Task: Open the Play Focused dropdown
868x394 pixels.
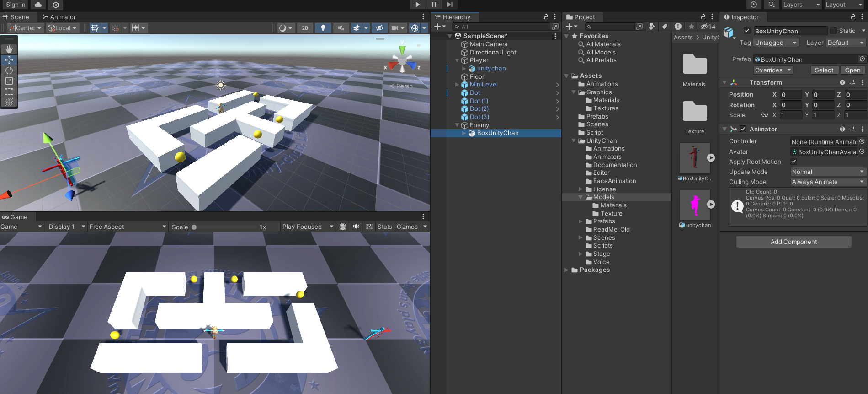Action: [x=308, y=227]
